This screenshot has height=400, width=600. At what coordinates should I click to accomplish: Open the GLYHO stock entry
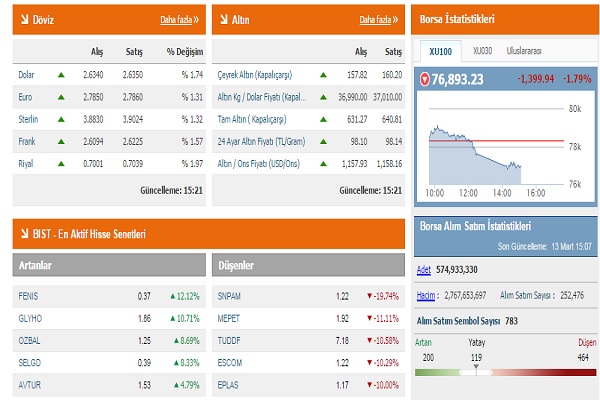pos(30,318)
